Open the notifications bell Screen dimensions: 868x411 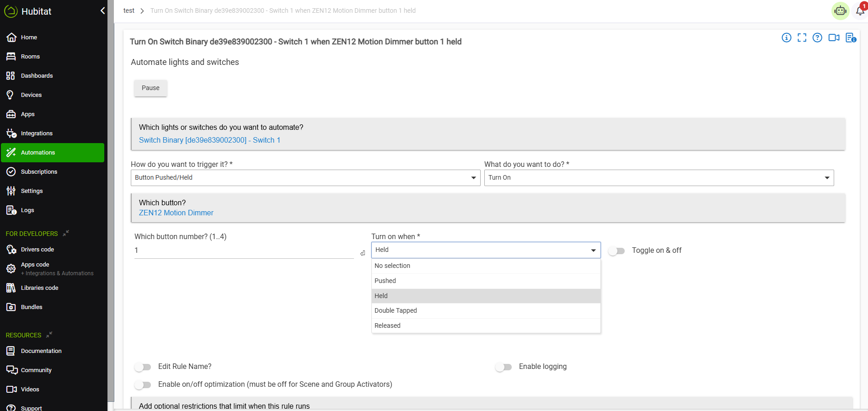tap(860, 11)
